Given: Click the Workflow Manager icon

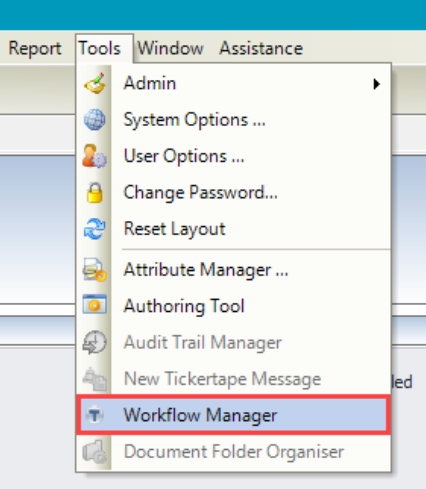Looking at the screenshot, I should pyautogui.click(x=95, y=415).
